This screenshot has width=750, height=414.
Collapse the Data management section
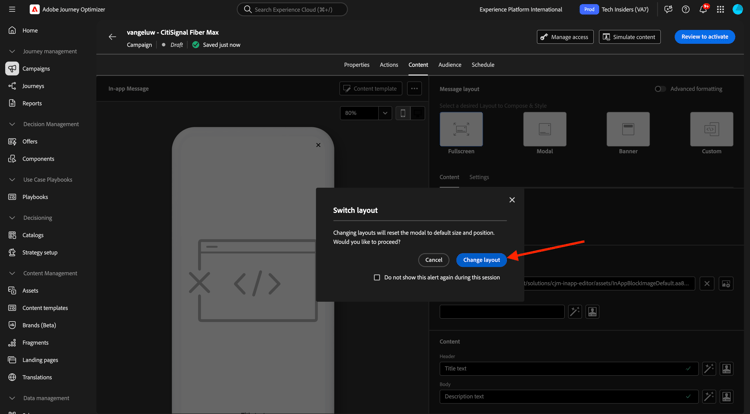point(12,398)
